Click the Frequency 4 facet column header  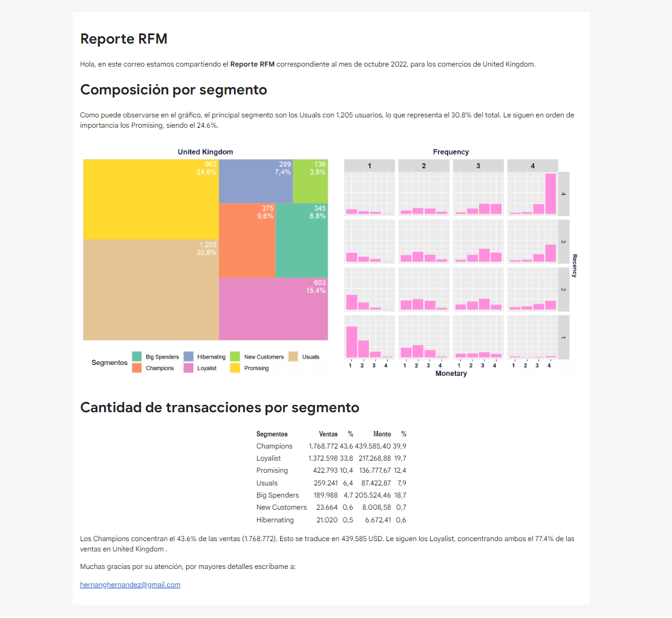[532, 165]
